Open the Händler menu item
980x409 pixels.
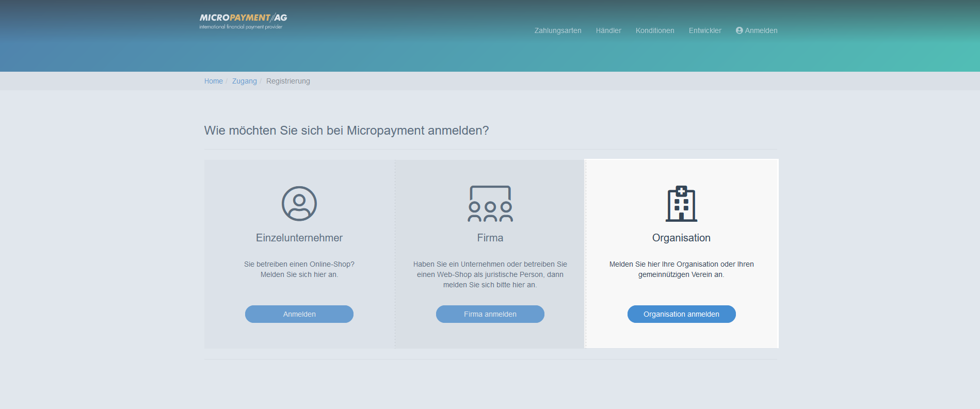(608, 30)
